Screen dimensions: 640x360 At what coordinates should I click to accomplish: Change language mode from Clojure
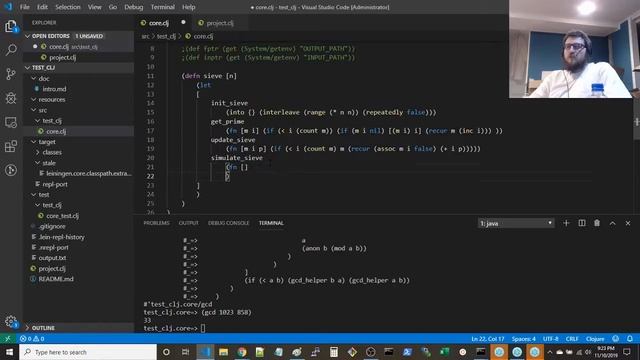(x=595, y=339)
